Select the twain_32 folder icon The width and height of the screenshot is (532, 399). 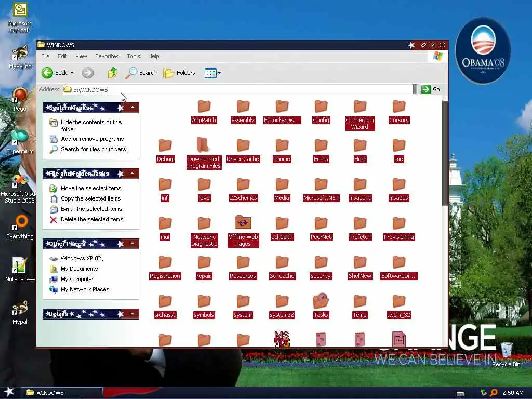point(399,301)
